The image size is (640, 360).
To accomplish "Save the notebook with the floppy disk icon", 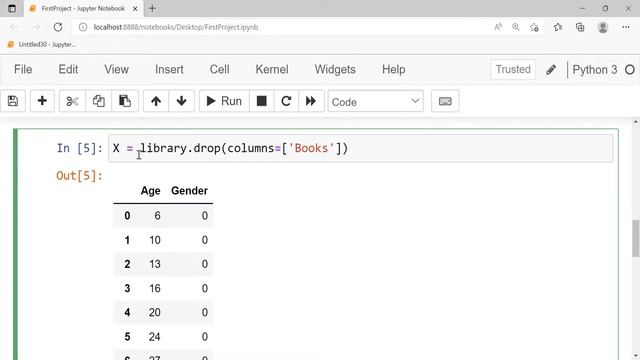I will pyautogui.click(x=13, y=101).
